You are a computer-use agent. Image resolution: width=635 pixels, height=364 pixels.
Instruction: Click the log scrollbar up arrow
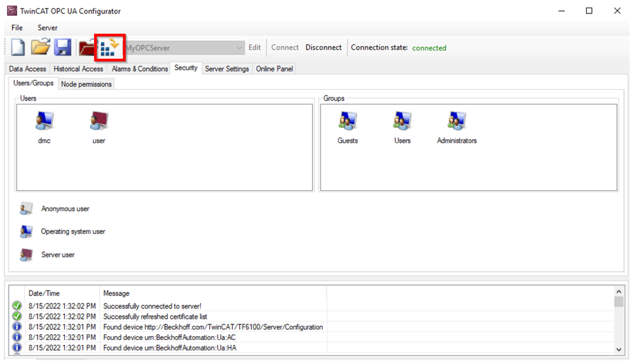coord(619,291)
